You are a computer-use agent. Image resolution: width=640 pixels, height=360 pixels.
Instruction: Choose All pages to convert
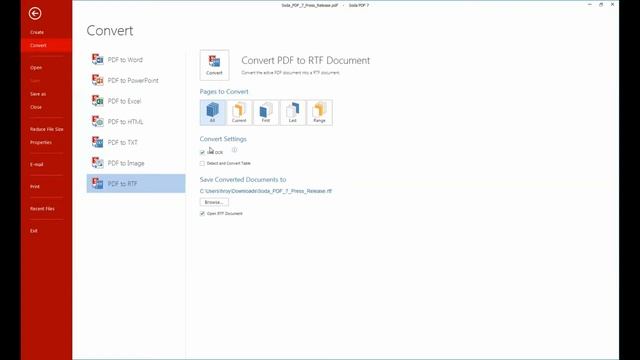tap(212, 112)
